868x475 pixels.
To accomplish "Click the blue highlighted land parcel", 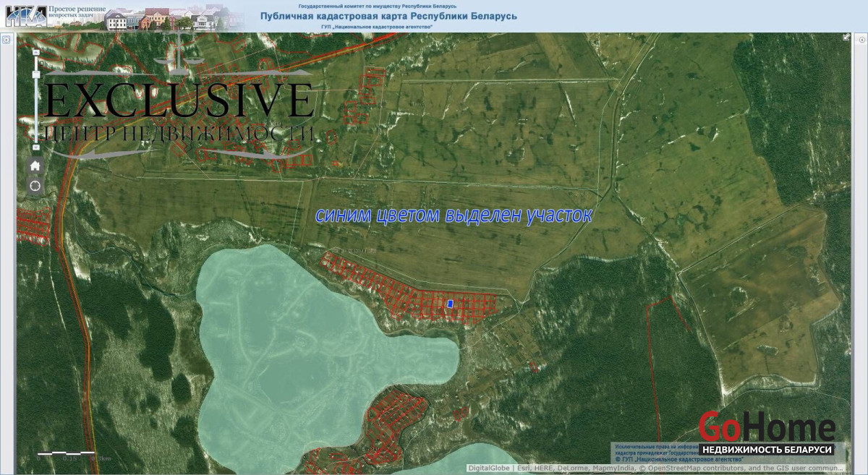I will click(x=450, y=304).
